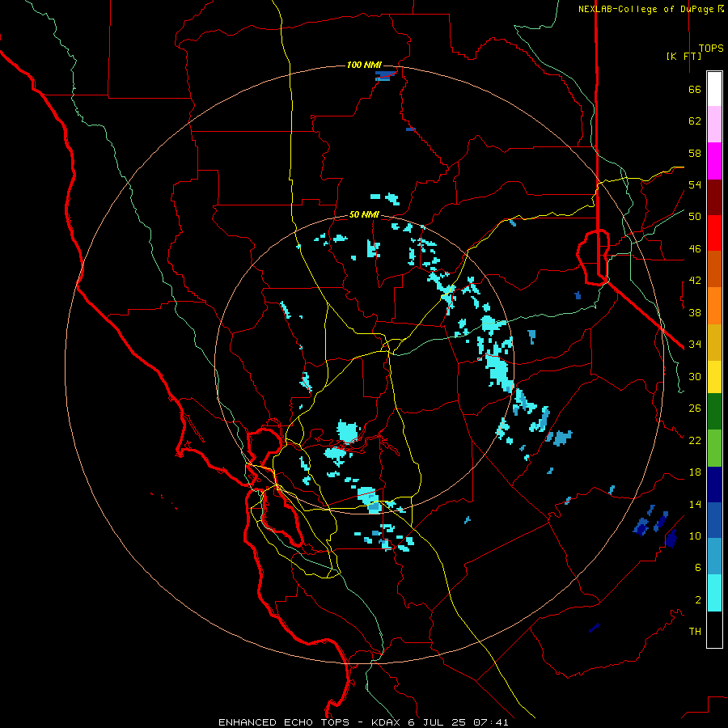Click the 100 NMI range ring label
Screen dimensions: 728x728
(364, 65)
